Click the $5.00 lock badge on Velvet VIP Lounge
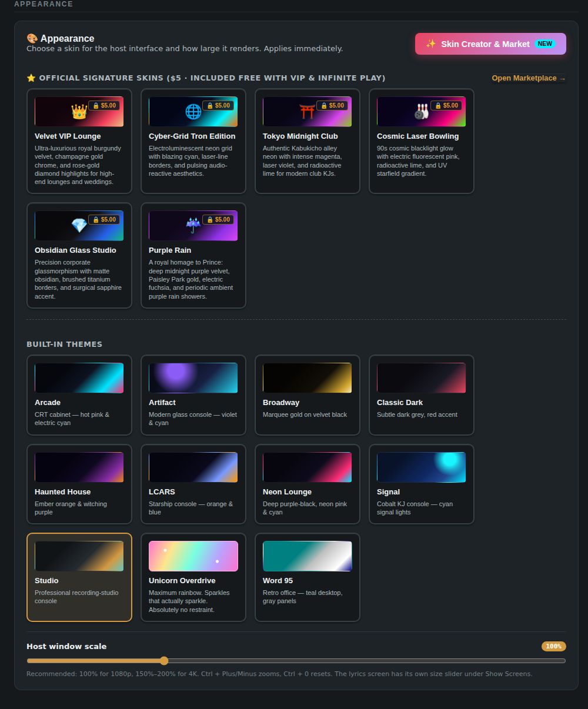Screen dimensions: 588x709 point(104,106)
